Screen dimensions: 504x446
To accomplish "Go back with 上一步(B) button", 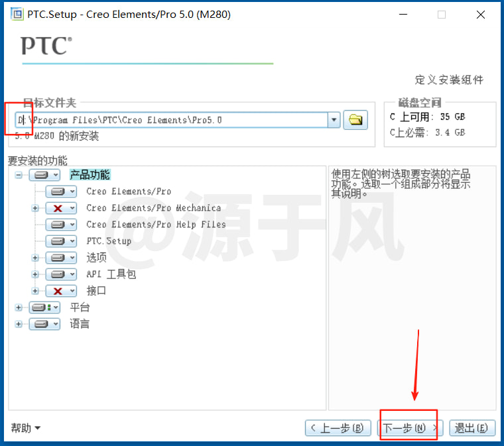I will [x=338, y=428].
